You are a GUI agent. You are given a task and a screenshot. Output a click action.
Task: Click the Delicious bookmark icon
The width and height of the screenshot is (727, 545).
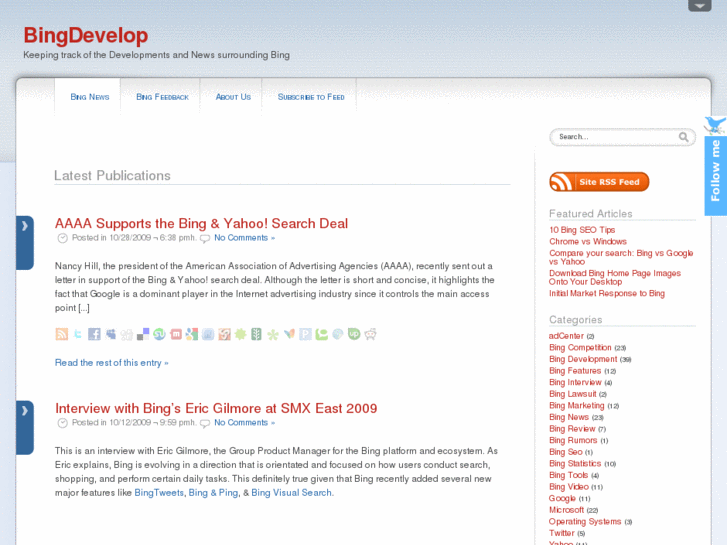[143, 334]
